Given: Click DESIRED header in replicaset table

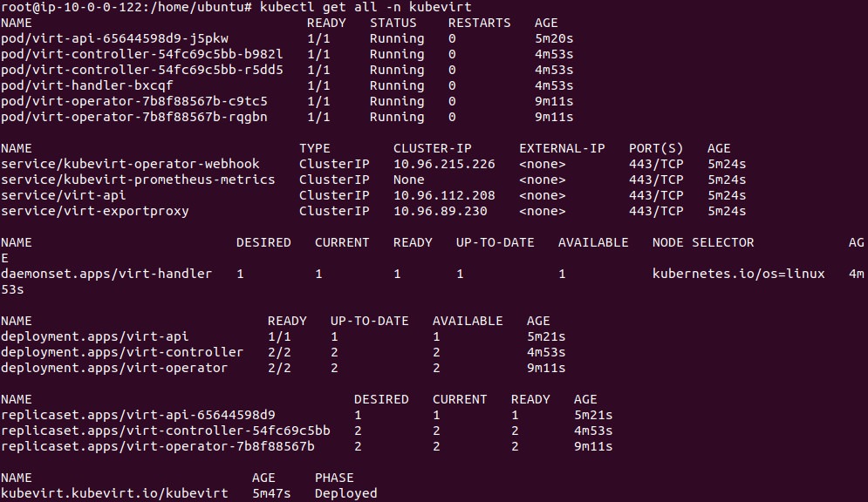Looking at the screenshot, I should click(381, 400).
